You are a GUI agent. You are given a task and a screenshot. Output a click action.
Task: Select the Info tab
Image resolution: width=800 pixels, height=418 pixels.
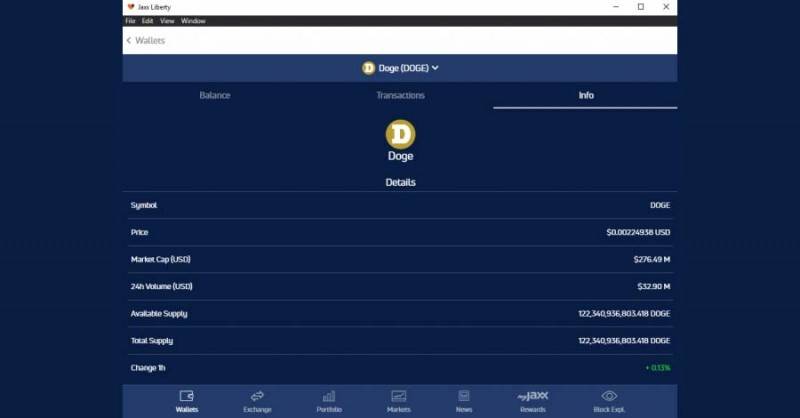pos(586,95)
